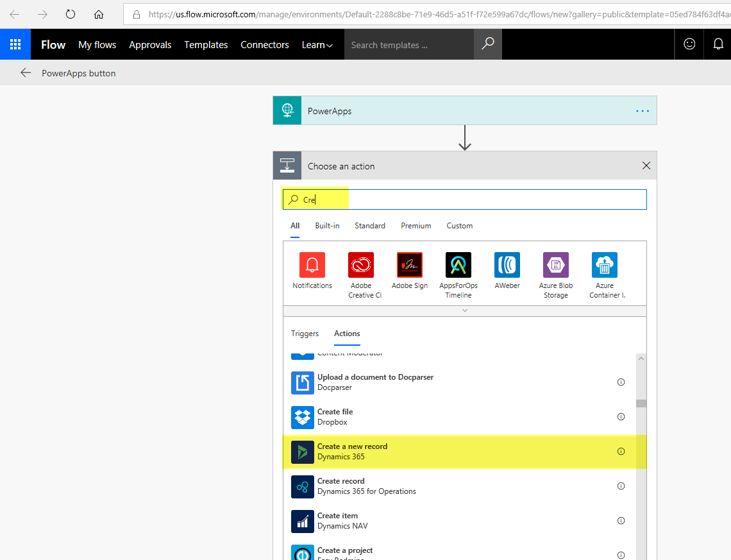Select the Notifications connector icon
This screenshot has width=731, height=560.
312,265
